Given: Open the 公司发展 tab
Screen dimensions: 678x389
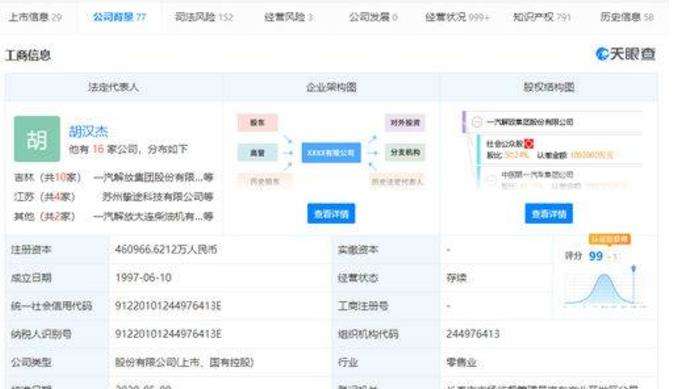Looking at the screenshot, I should coord(373,17).
